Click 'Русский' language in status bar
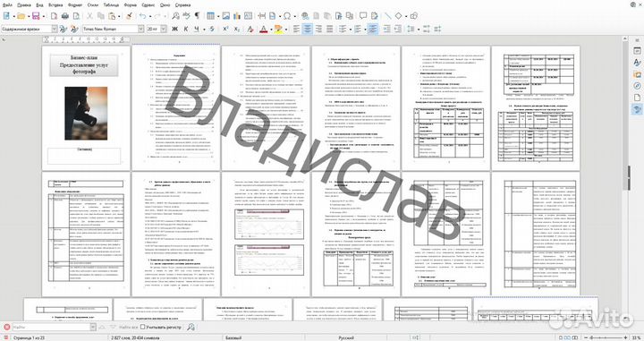 click(x=346, y=337)
